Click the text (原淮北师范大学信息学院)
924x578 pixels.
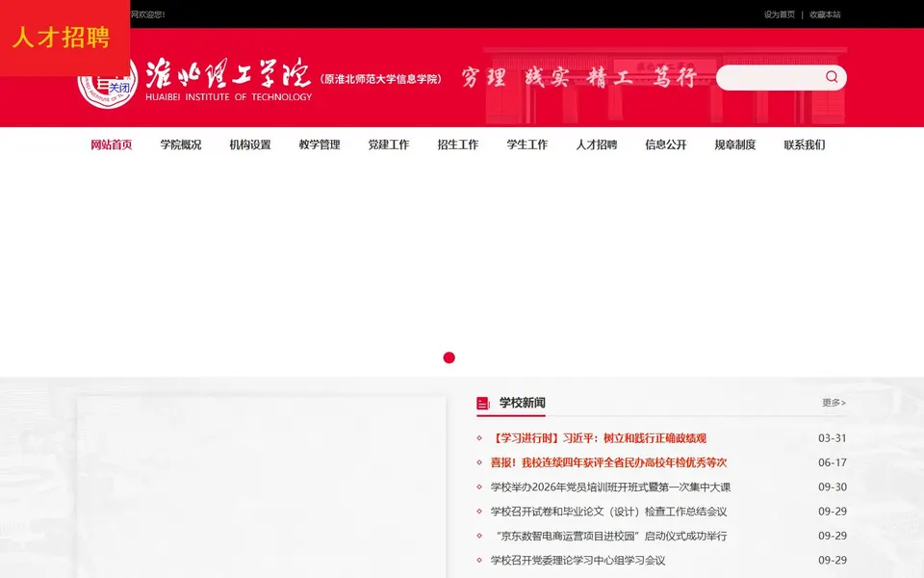point(381,79)
